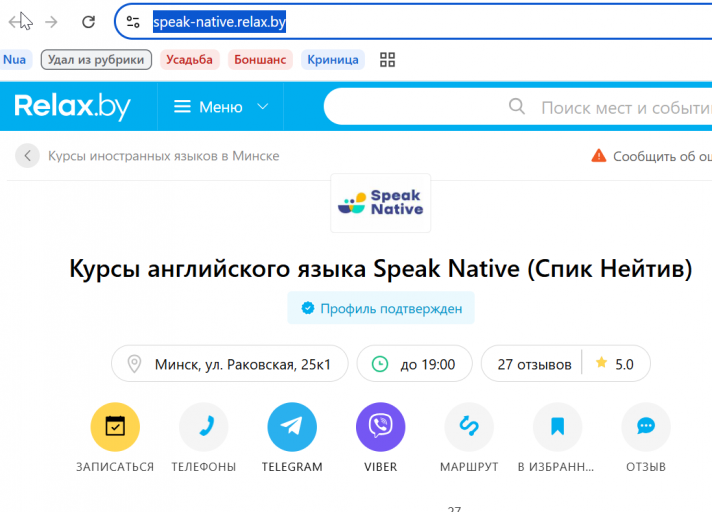Open the Усадьба bookmark

click(189, 59)
